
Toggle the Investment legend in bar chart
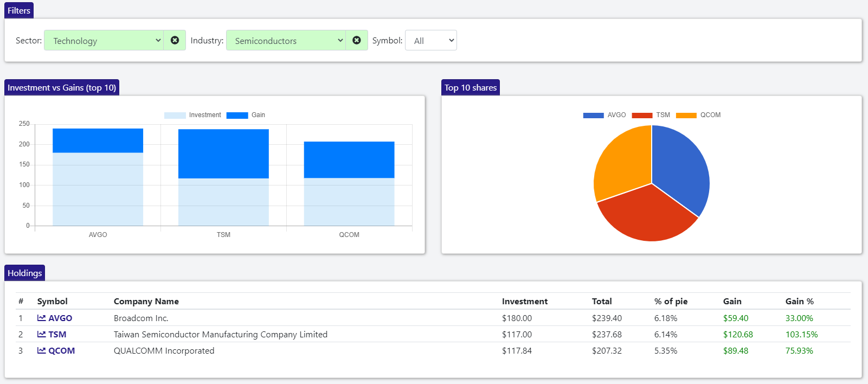point(192,115)
